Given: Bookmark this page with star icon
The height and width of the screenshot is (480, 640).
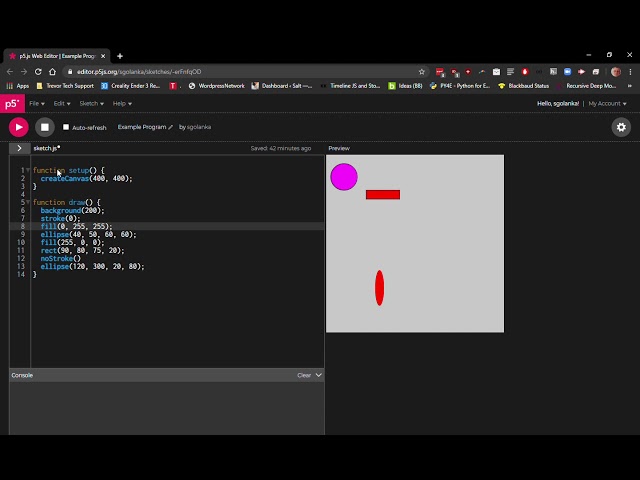Looking at the screenshot, I should pyautogui.click(x=422, y=72).
